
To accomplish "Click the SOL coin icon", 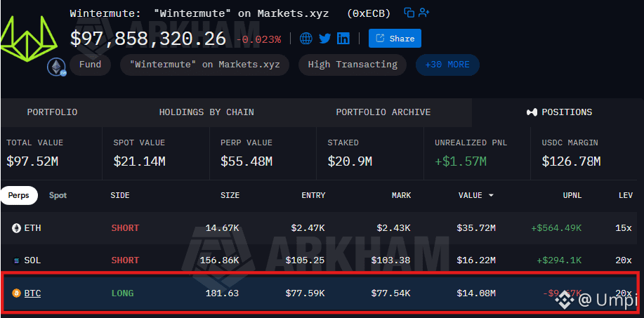I will coord(16,260).
